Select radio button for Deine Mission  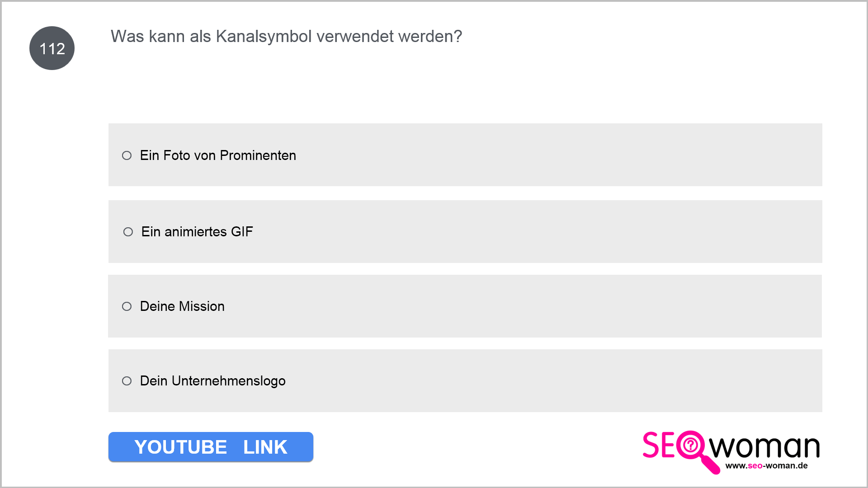click(x=127, y=306)
